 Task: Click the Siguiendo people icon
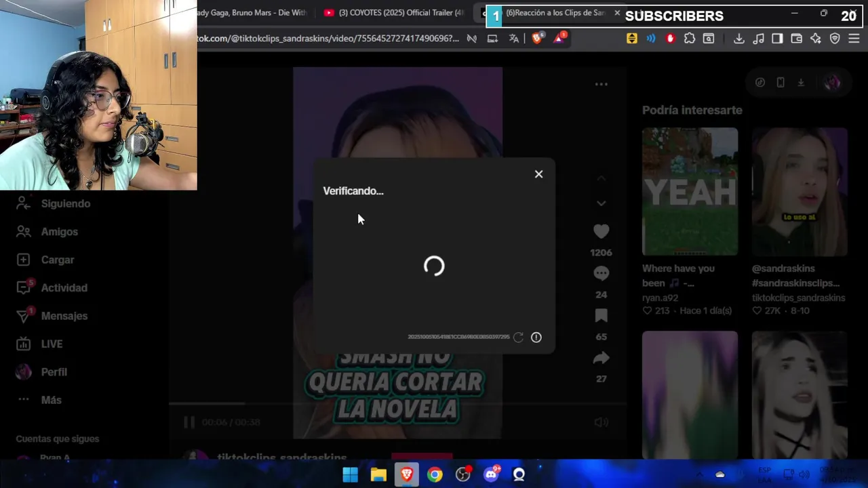24,203
